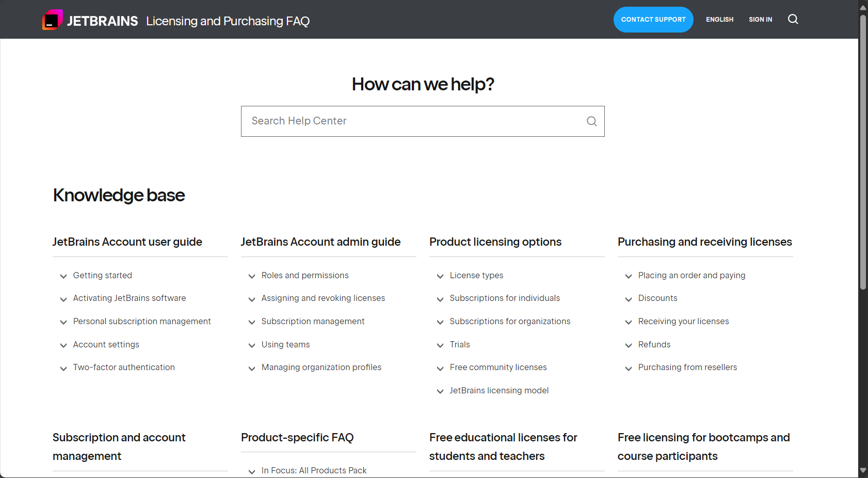Open header search magnifier icon
This screenshot has width=868, height=478.
click(x=793, y=19)
